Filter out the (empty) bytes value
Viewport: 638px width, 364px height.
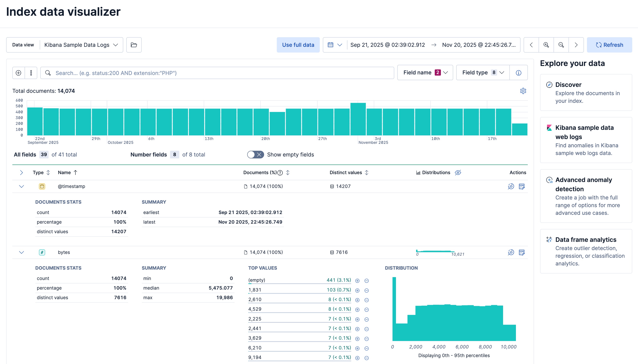(x=367, y=281)
